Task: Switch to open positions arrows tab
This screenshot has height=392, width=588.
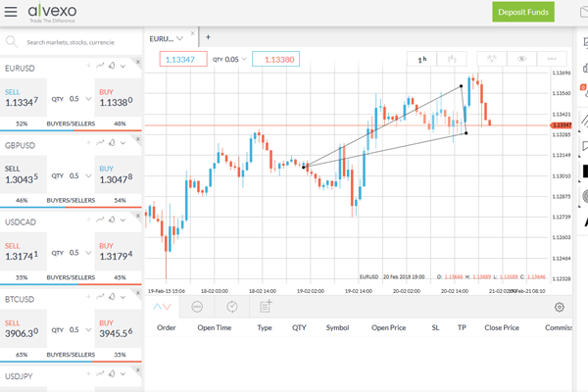Action: tap(162, 307)
